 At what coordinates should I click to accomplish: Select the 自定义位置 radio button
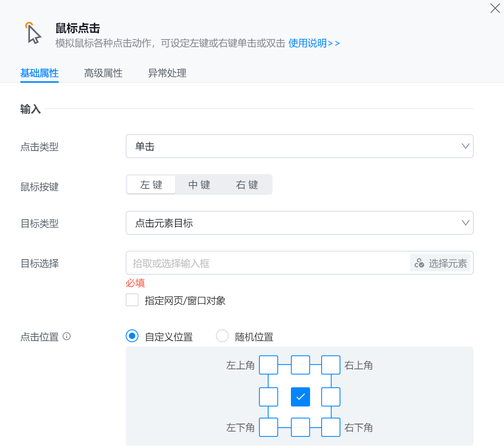(x=132, y=336)
